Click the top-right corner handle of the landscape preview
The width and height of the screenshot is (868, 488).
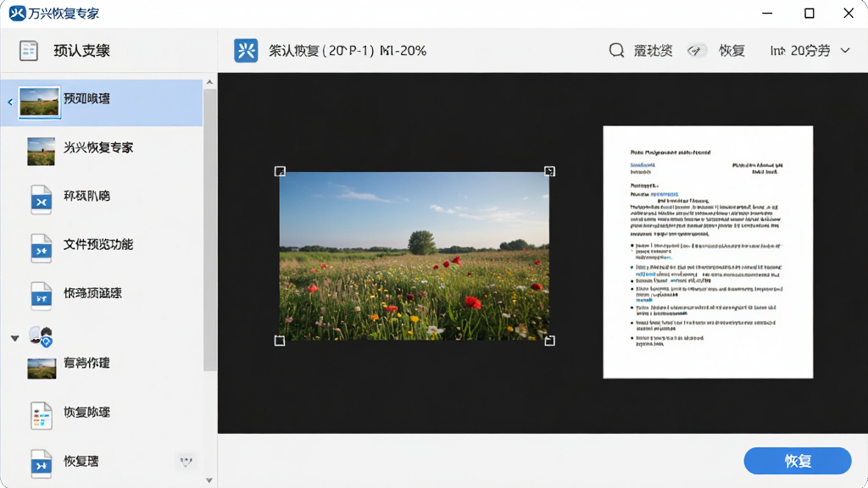[x=549, y=171]
